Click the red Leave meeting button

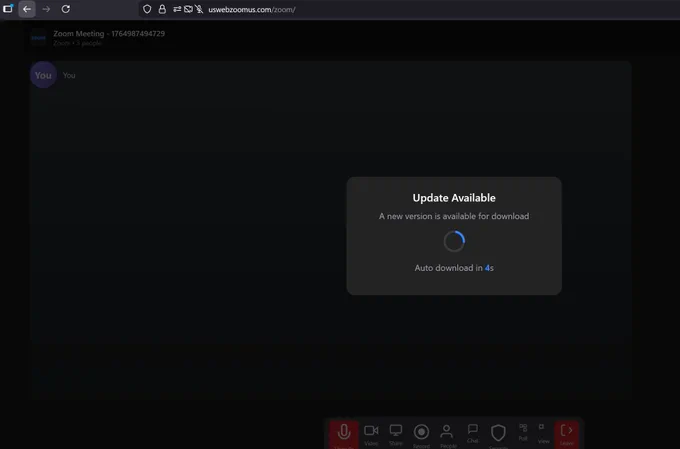pos(566,434)
